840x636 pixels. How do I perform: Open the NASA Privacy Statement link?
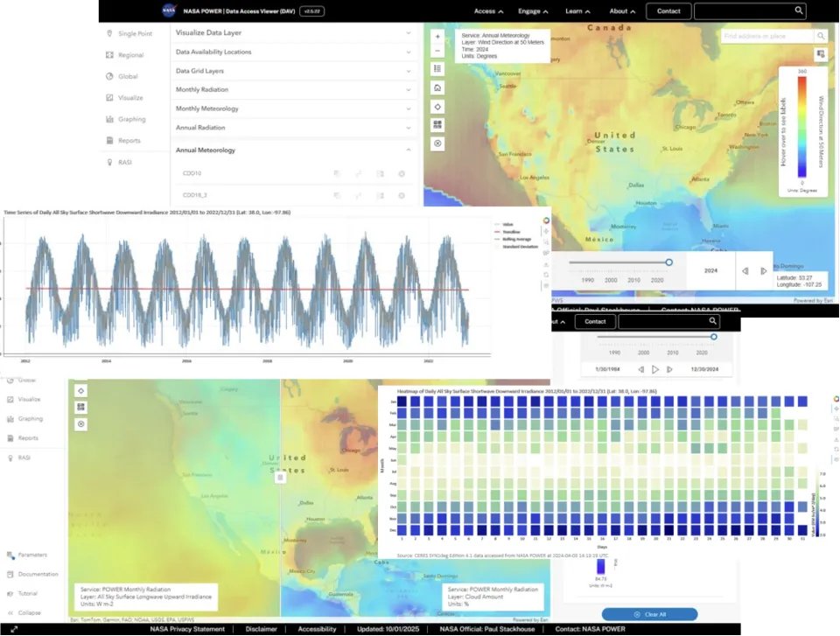(x=187, y=629)
